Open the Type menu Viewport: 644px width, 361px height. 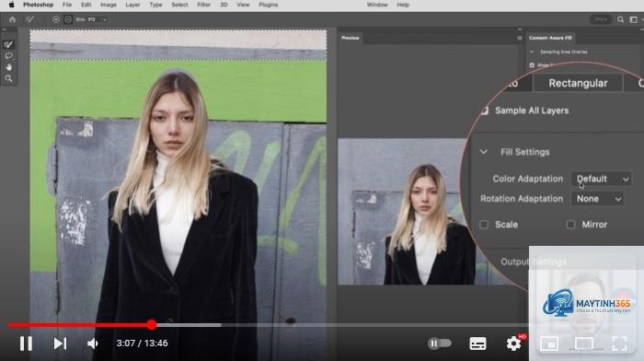coord(155,5)
